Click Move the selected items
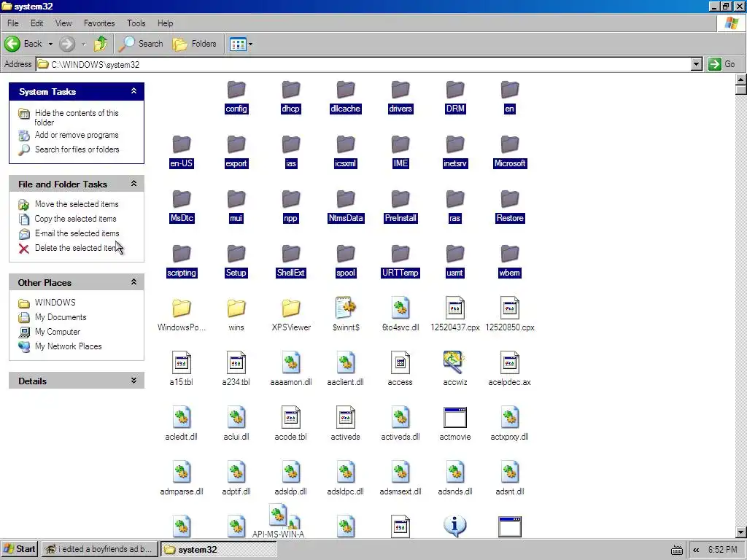This screenshot has height=560, width=747. (x=76, y=204)
